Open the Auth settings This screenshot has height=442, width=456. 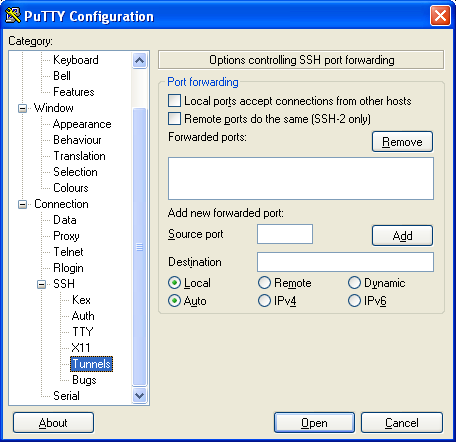point(83,316)
